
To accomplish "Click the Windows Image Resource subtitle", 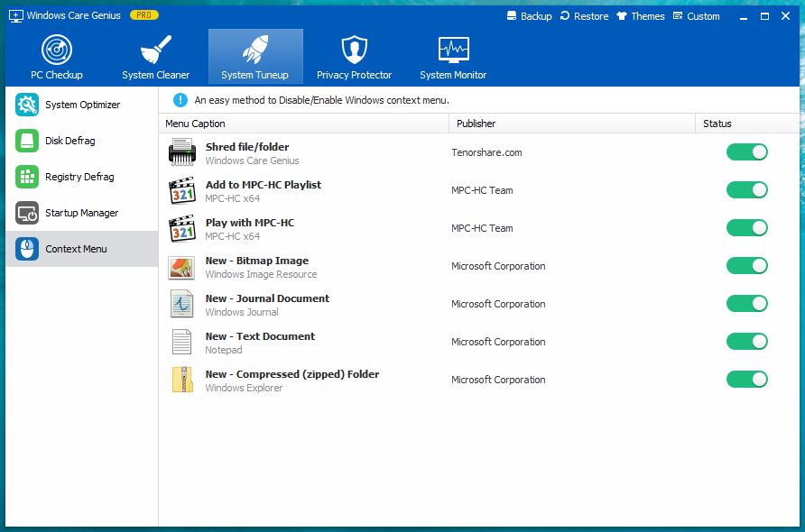I will coord(262,274).
